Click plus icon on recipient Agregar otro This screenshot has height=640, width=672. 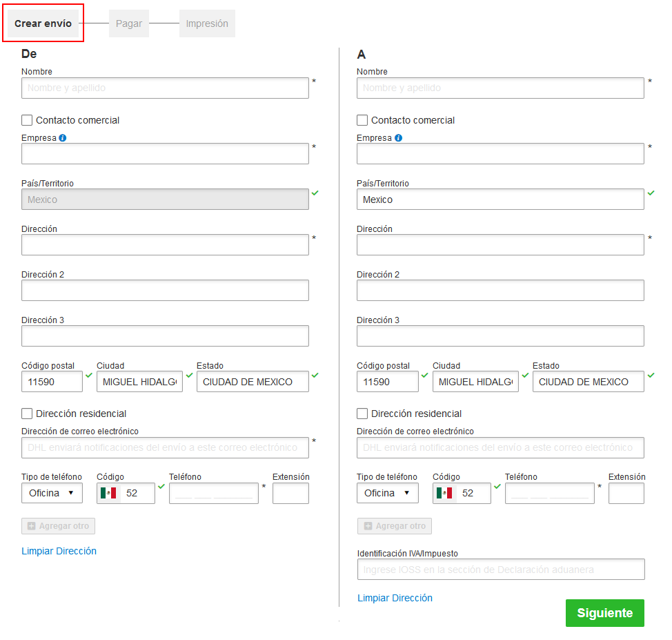click(x=368, y=526)
